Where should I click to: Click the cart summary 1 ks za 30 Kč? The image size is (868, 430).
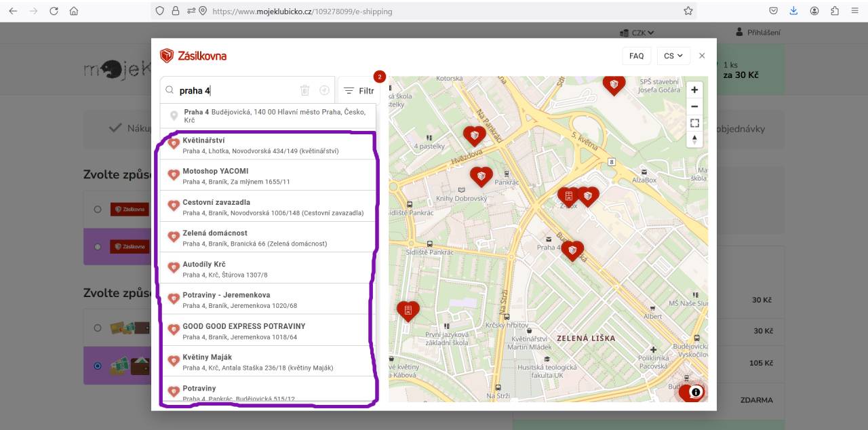pos(741,69)
